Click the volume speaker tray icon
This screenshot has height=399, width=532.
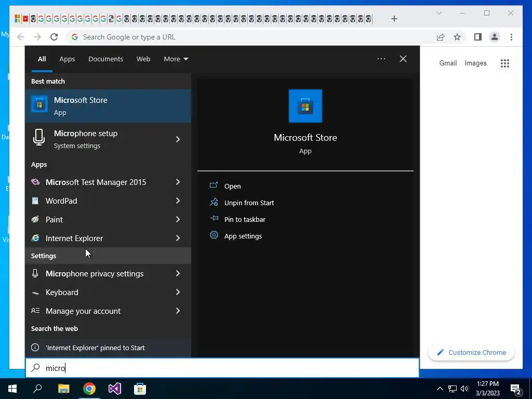(x=464, y=389)
